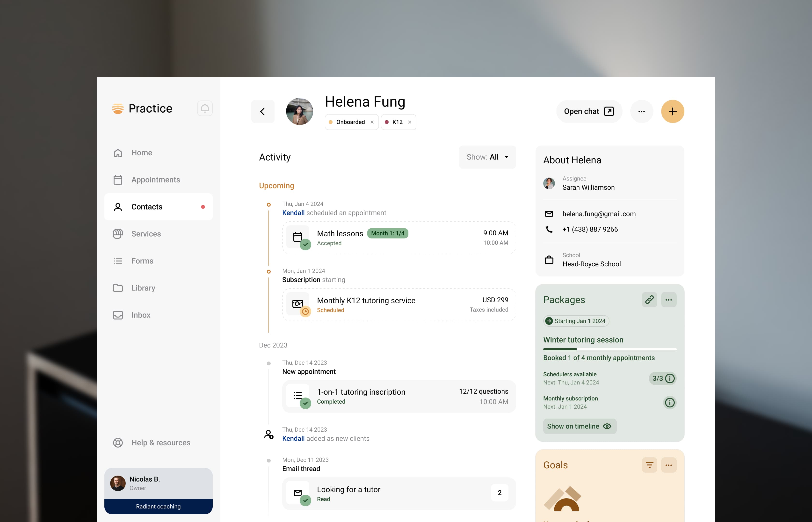Open Services from the sidebar

(158, 234)
